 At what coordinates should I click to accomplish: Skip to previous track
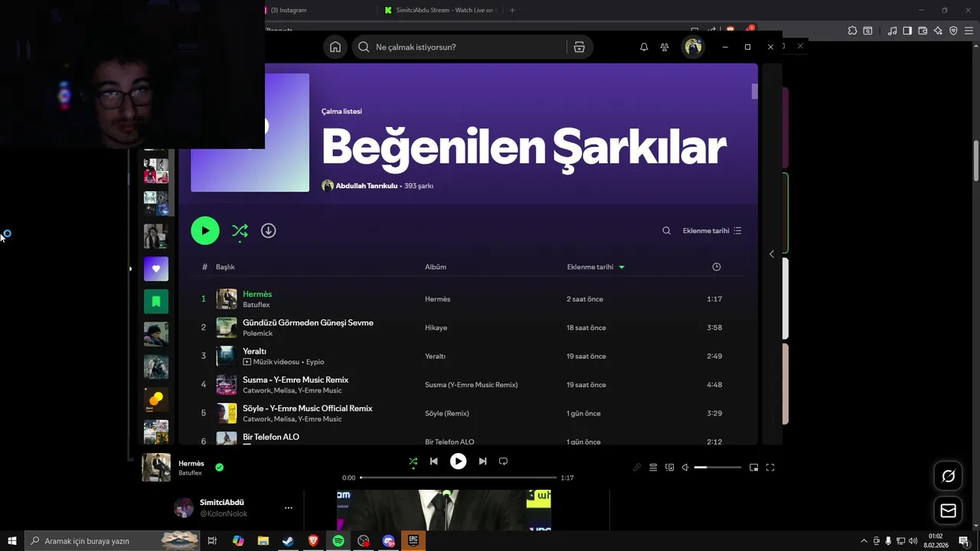coord(434,461)
